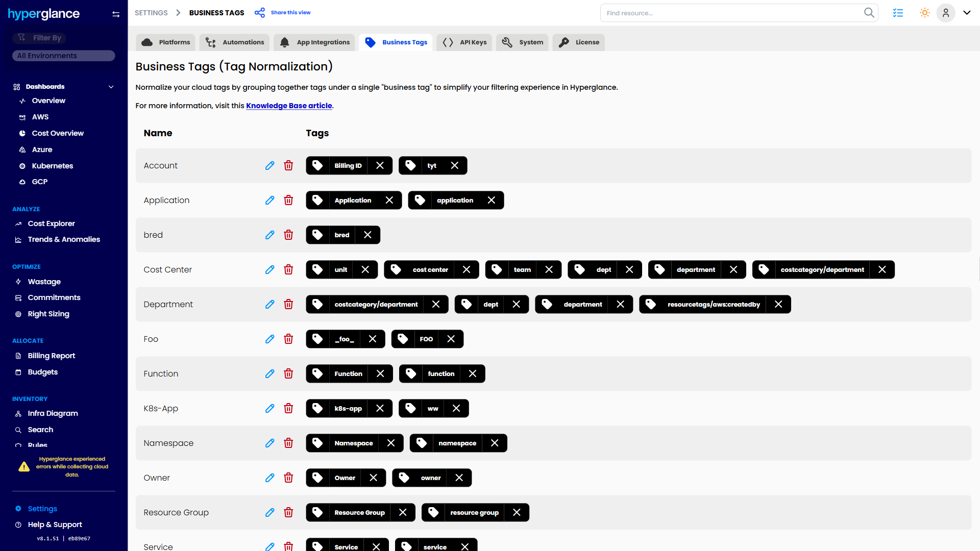
Task: Remove the 'tyt' tag from Account
Action: 454,165
